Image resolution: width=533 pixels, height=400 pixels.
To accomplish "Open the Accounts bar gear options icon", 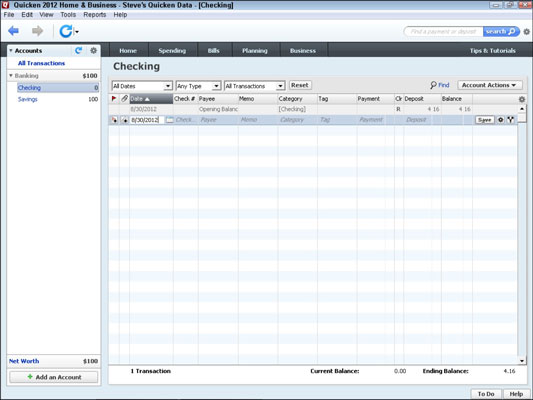I will (93, 51).
